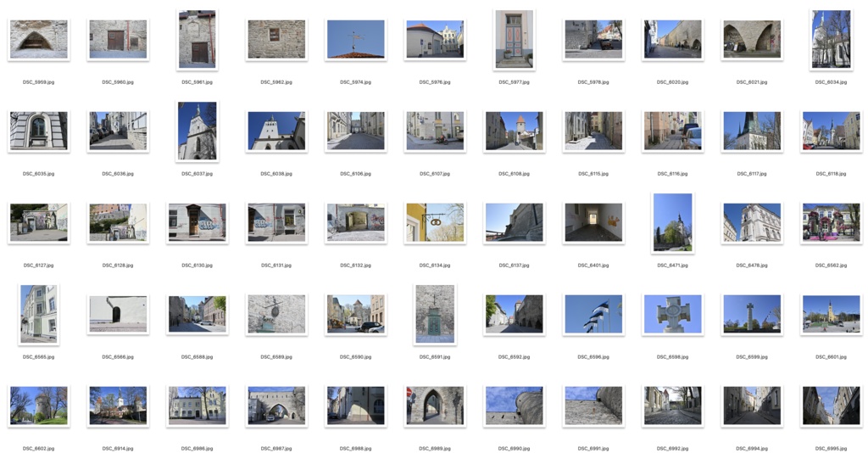Screen dimensions: 868x453
Task: Select the DSC_6106.jpg cobbled street thumbnail
Action: tap(355, 131)
